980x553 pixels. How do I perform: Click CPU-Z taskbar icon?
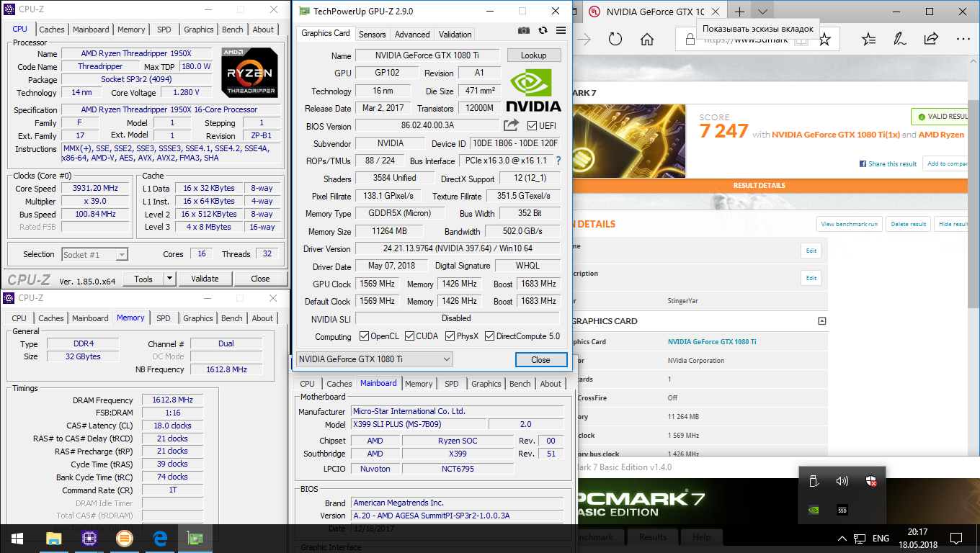(89, 538)
